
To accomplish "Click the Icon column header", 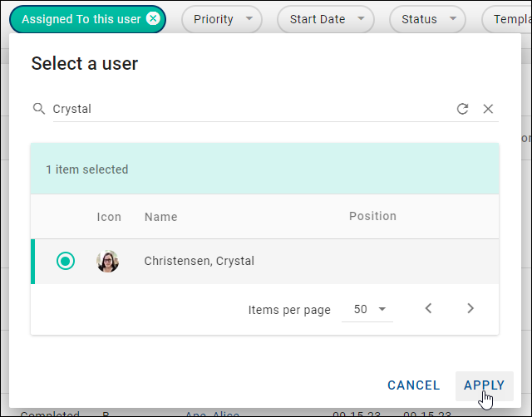I will [109, 217].
